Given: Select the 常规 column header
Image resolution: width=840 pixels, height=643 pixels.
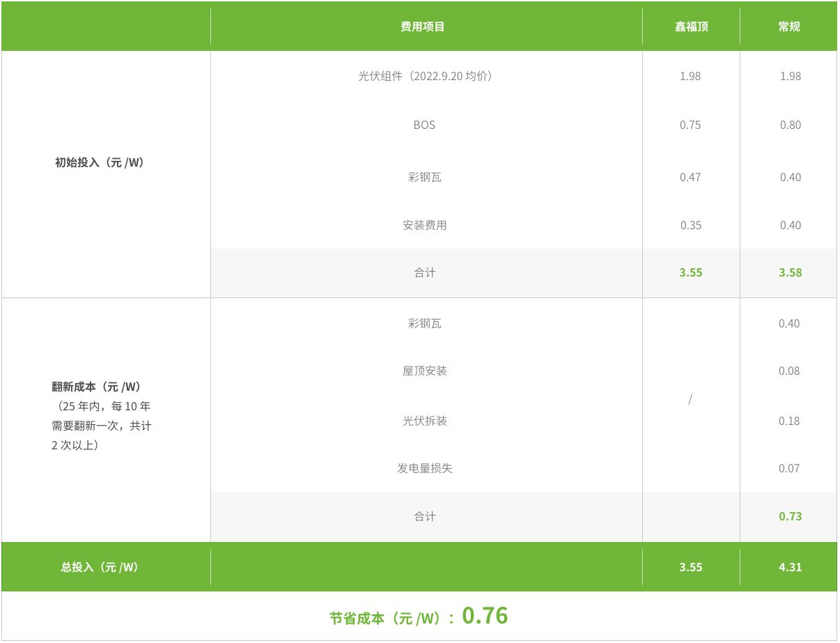Looking at the screenshot, I should [789, 26].
